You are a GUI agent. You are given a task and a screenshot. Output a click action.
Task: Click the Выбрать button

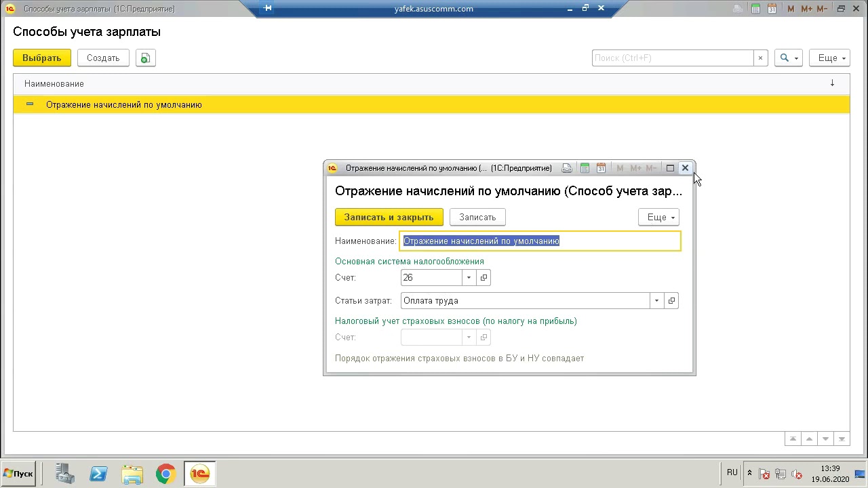coord(41,58)
